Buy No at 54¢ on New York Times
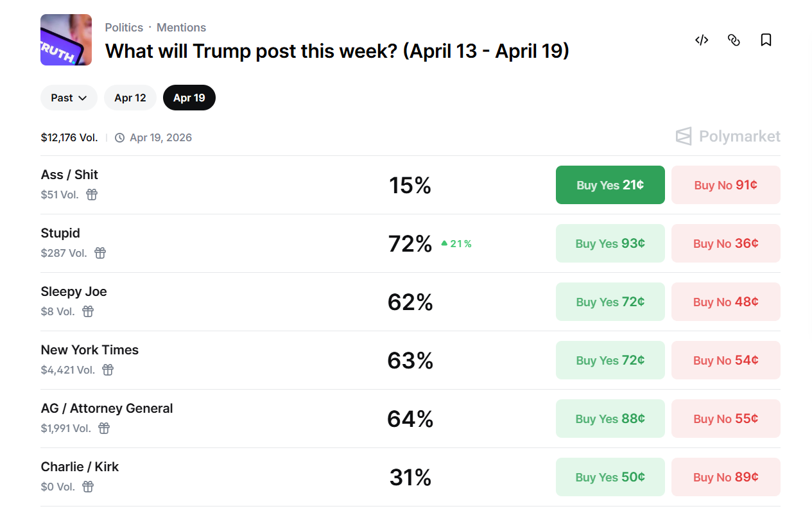The height and width of the screenshot is (511, 812). [725, 360]
